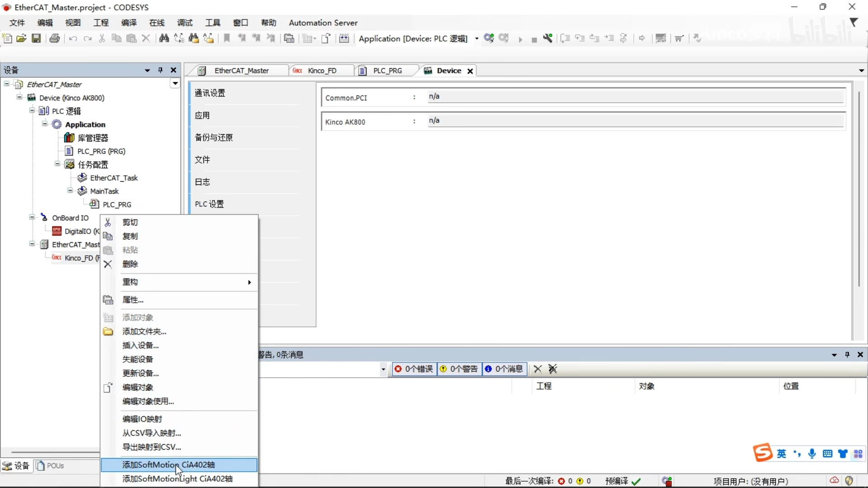Save project with floppy disk icon
Viewport: 868px width, 488px height.
pyautogui.click(x=36, y=38)
